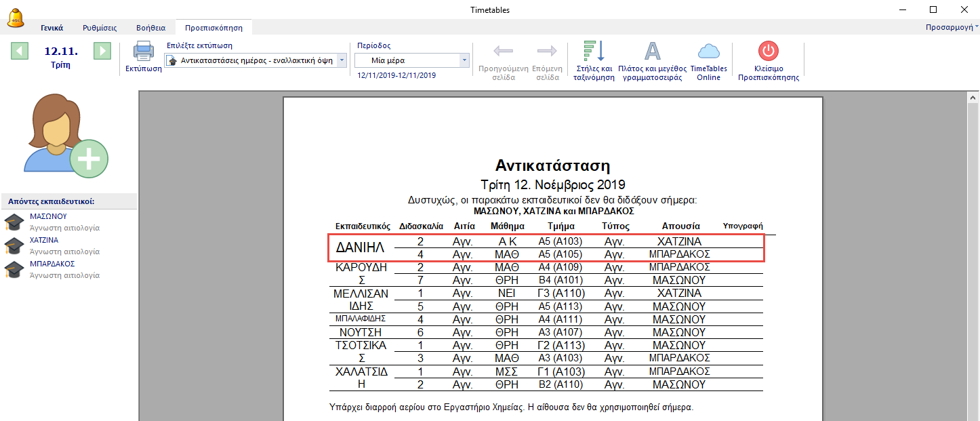The width and height of the screenshot is (980, 421).
Task: Go to next day with right green arrow
Action: point(102,51)
